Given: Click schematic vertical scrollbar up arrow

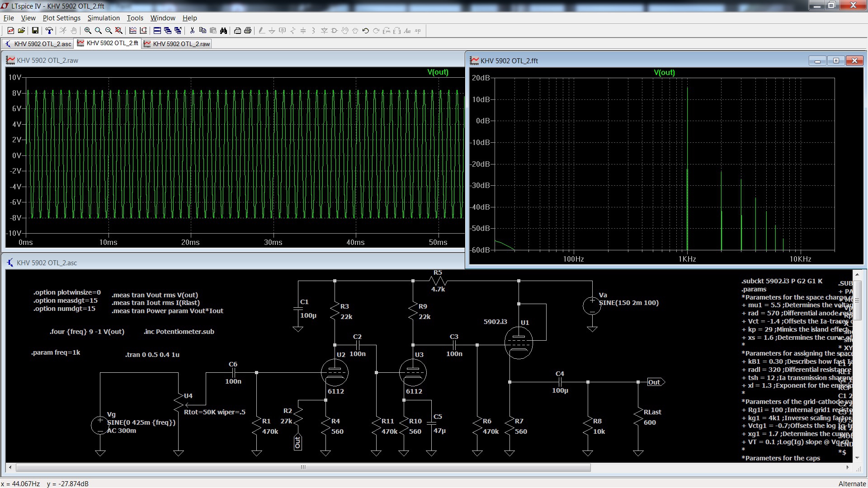Looking at the screenshot, I should (857, 274).
